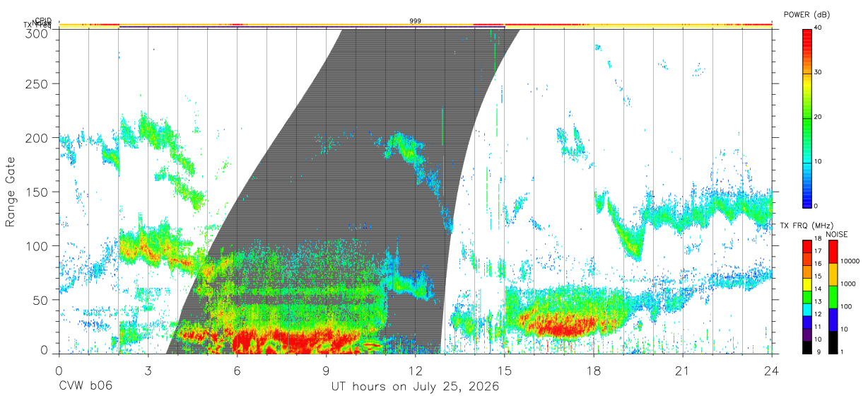Screen dimensions: 868x401
Task: Click the 'UT hours on July 25, 2026' axis title
Action: (415, 387)
